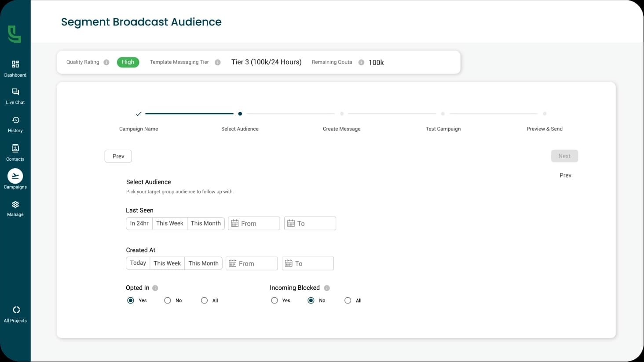Open the Contacts page
This screenshot has width=644, height=362.
tap(15, 153)
